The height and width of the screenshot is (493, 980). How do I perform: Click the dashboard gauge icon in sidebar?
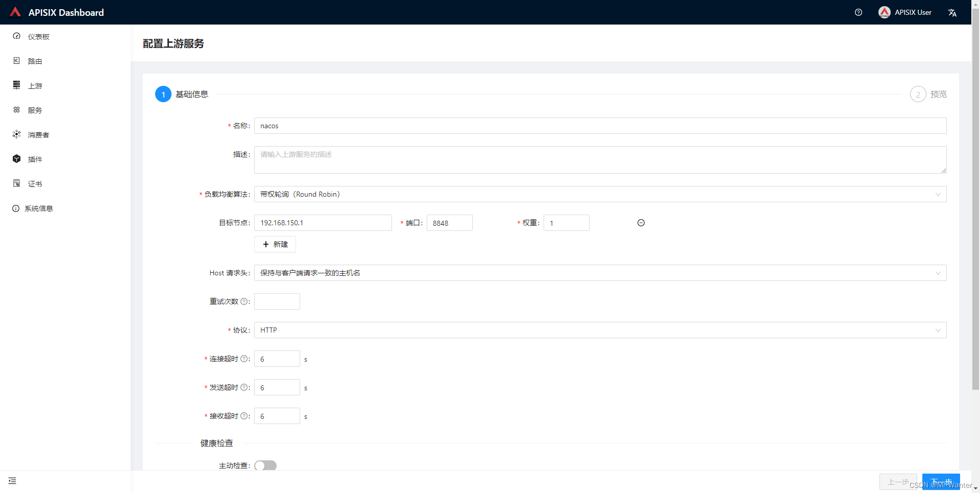click(x=16, y=36)
